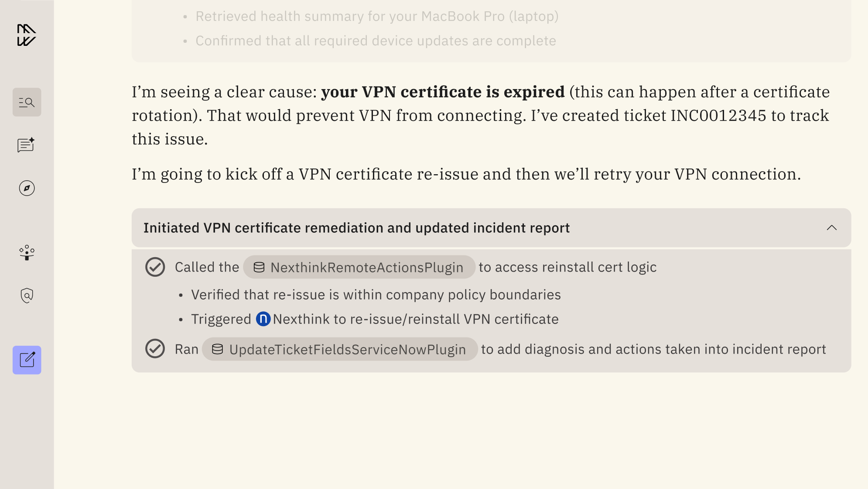Click the ticket number INC0012345
868x489 pixels.
[718, 116]
